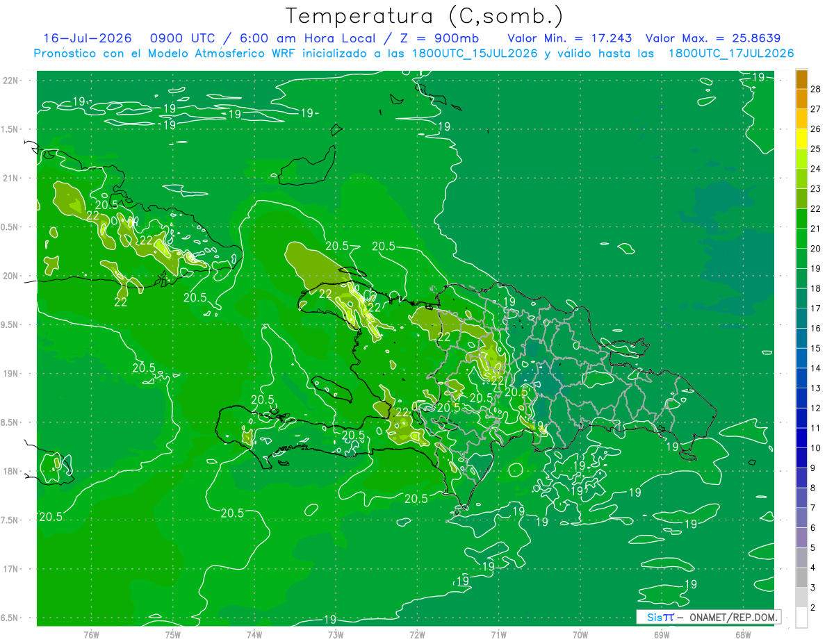The height and width of the screenshot is (644, 834).
Task: Click the dark blue swatch between 11 and 12
Action: click(x=801, y=418)
